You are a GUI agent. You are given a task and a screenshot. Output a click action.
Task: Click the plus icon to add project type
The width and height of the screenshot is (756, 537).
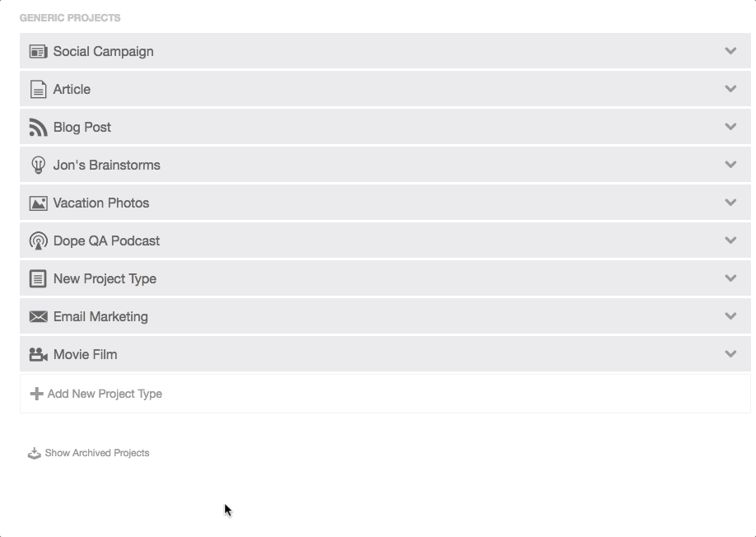pos(36,394)
